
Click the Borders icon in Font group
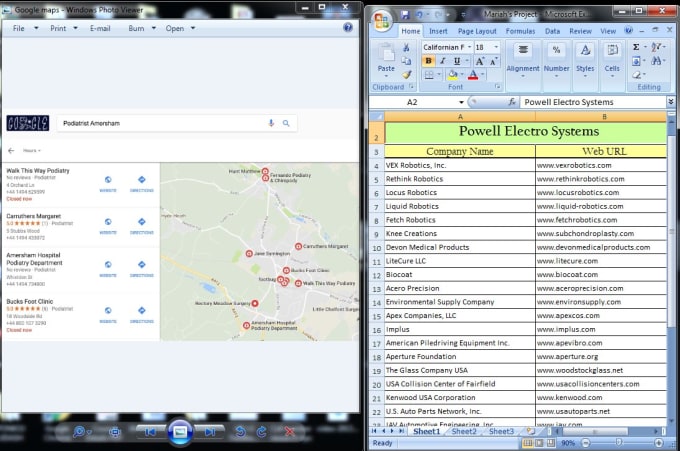tap(429, 75)
